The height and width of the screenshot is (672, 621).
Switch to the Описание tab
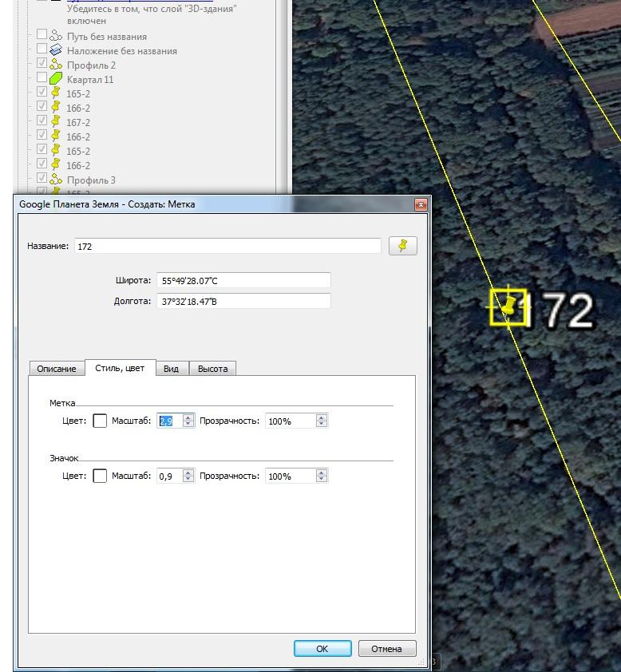(x=57, y=369)
